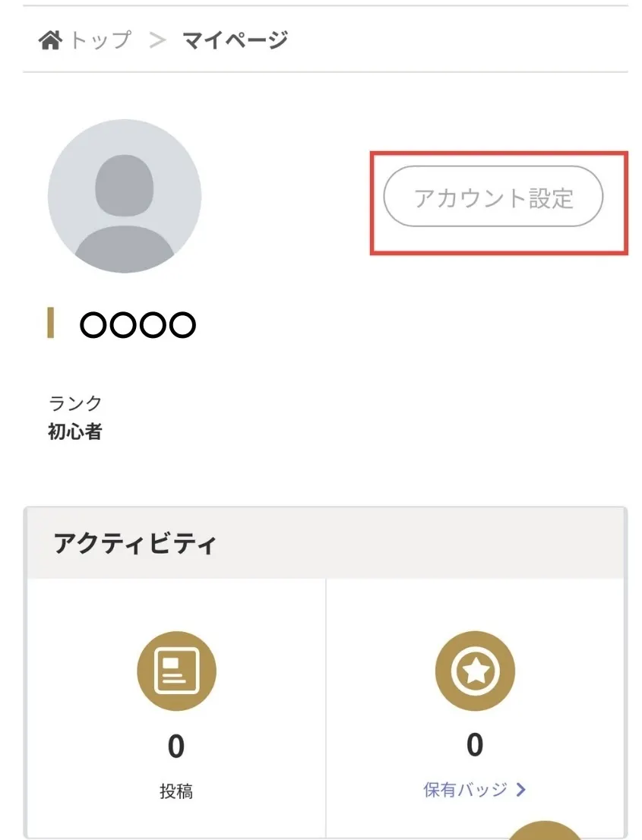Open the star badge icon
The height and width of the screenshot is (840, 642).
[475, 671]
